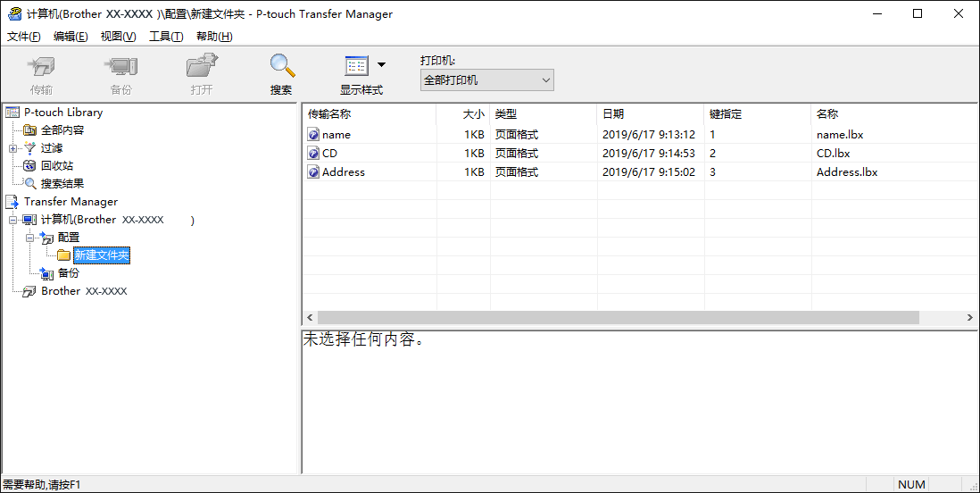
Task: Select 回收站 recycle bin node
Action: (57, 166)
